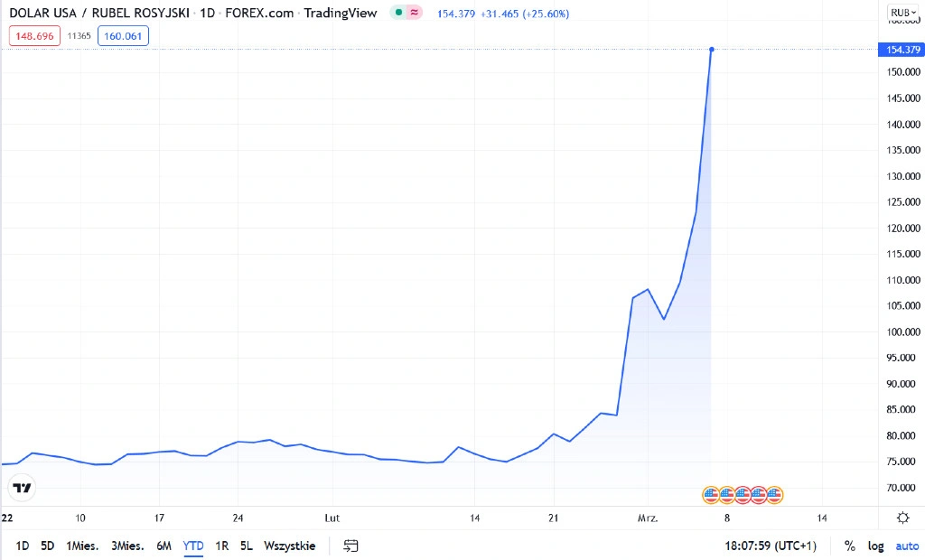The width and height of the screenshot is (925, 560).
Task: Toggle auto scale mode
Action: click(x=907, y=546)
